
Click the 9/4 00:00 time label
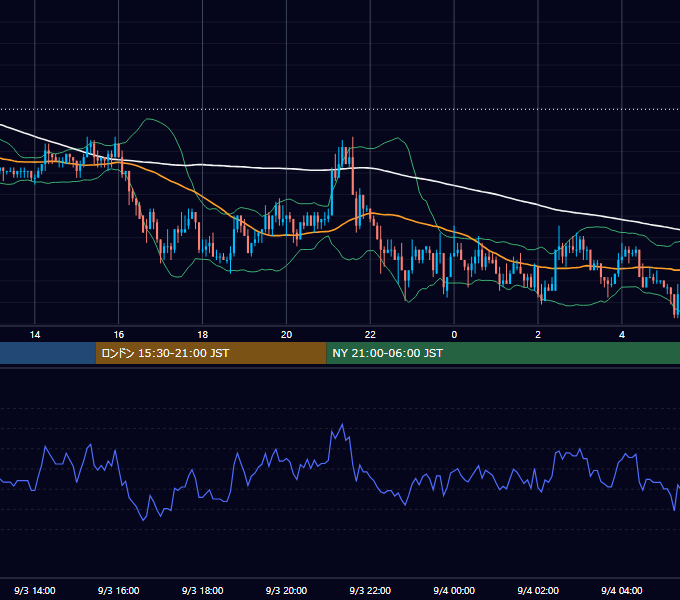click(454, 590)
